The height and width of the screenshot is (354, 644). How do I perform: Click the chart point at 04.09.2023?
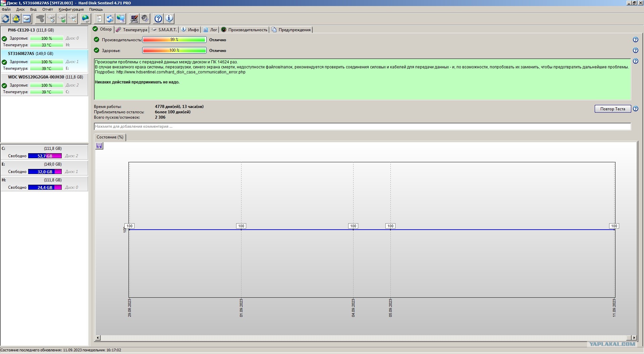353,230
